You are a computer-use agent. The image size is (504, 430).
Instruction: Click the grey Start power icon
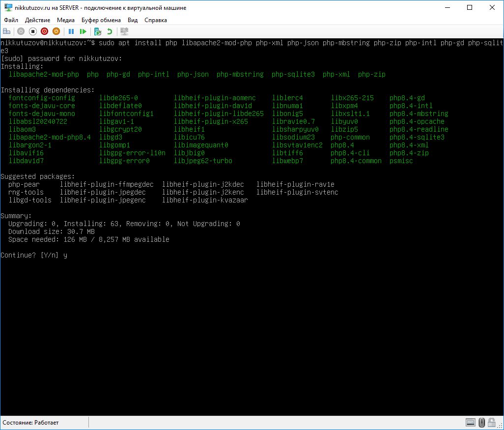(21, 31)
